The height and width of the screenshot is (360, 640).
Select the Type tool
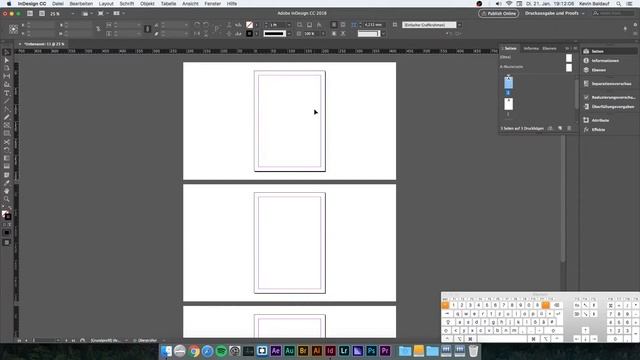coord(7,93)
